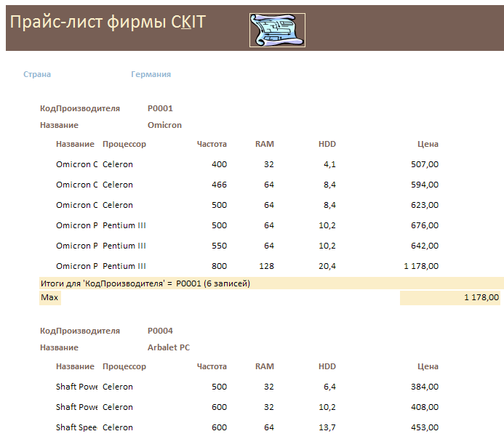Click price 507,00
Image resolution: width=504 pixels, height=439 pixels.
[x=425, y=164]
